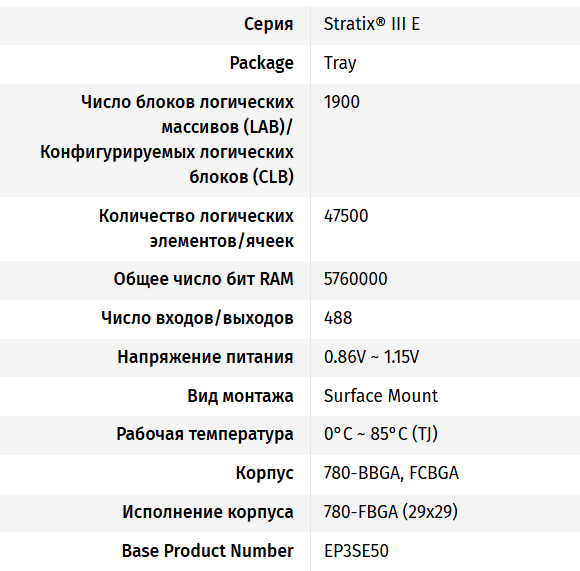Select the 780-BBGA, FCBGA case value
The height and width of the screenshot is (571, 580).
(x=391, y=473)
